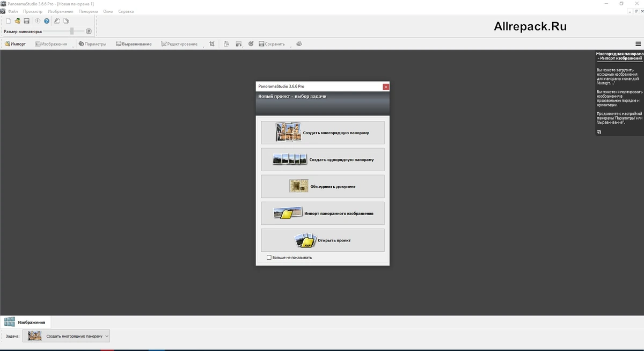Choose Создать многорядную панораму in the dialog
Screen dimensions: 644x351
coord(323,133)
